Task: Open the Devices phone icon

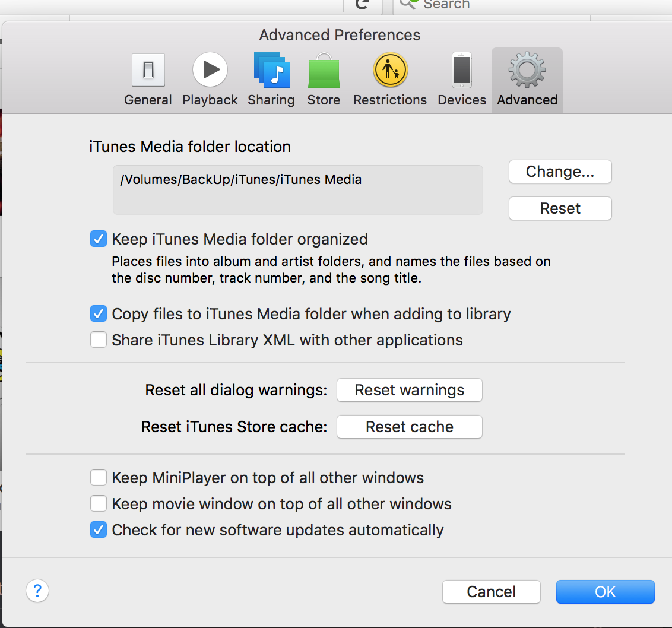Action: coord(462,70)
